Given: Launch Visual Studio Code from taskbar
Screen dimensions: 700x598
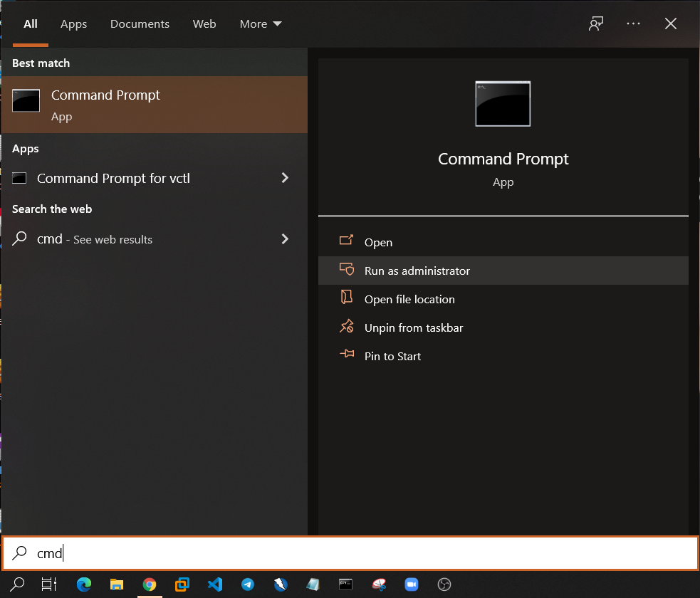Looking at the screenshot, I should [x=215, y=584].
